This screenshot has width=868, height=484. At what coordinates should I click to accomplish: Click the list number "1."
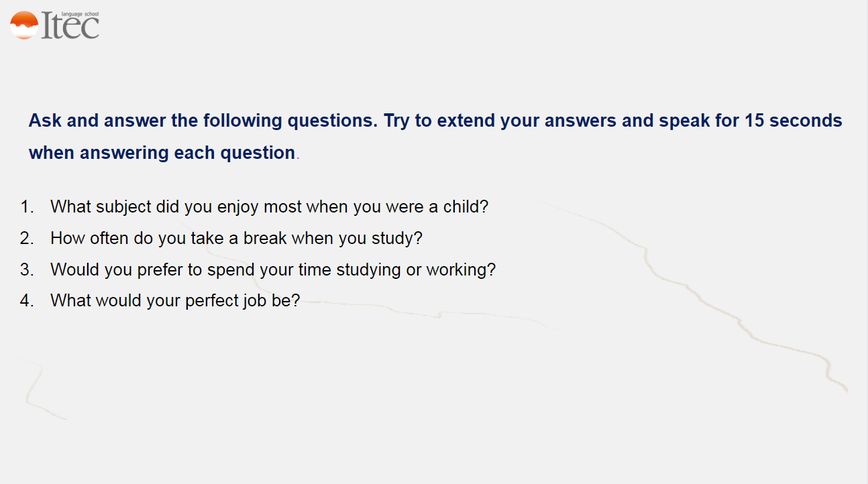point(27,207)
